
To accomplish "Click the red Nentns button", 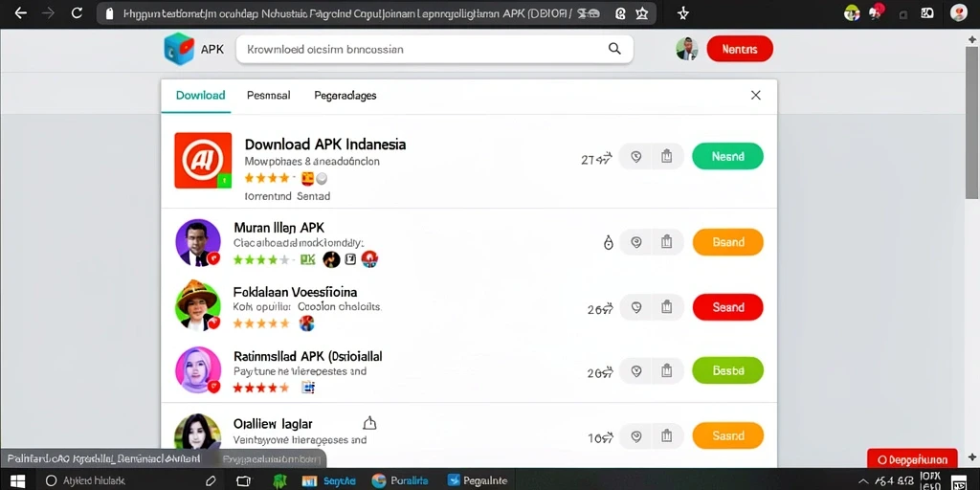I will 740,49.
